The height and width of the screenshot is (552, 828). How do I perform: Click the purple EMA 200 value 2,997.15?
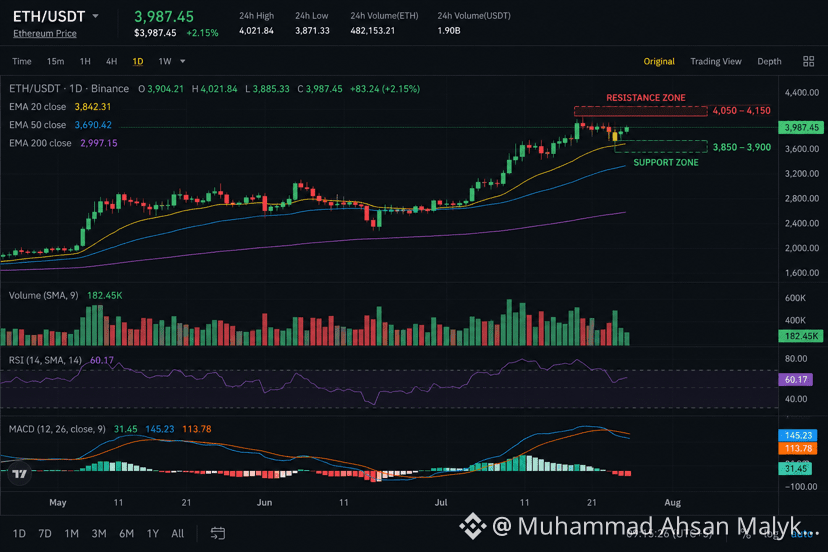coord(99,143)
